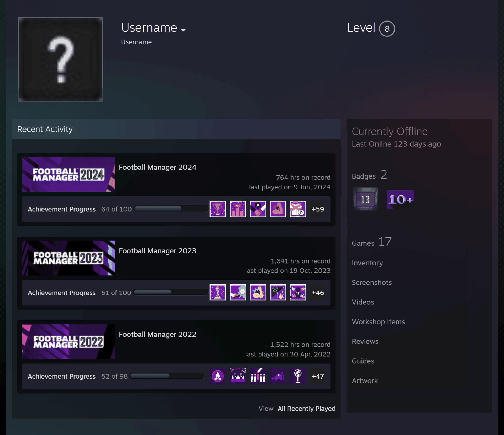The image size is (504, 435).
Task: Click the tractor achievement icon in Football Manager 2022 row
Action: 278,376
